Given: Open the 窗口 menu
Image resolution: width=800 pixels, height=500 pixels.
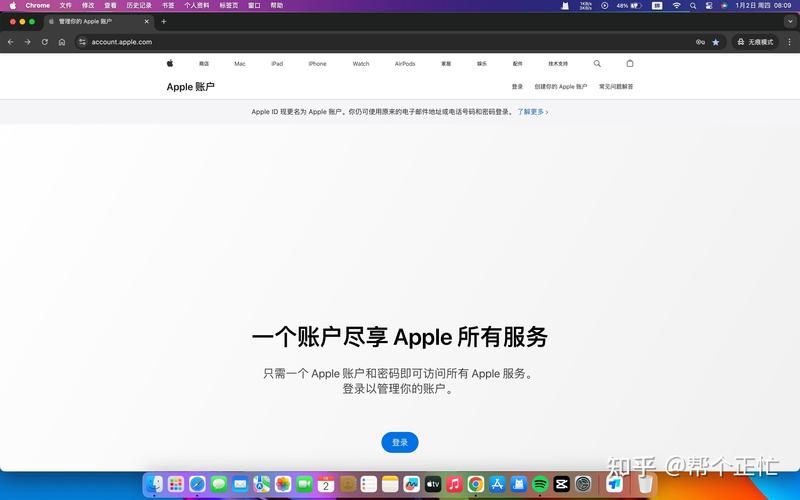Looking at the screenshot, I should tap(254, 6).
